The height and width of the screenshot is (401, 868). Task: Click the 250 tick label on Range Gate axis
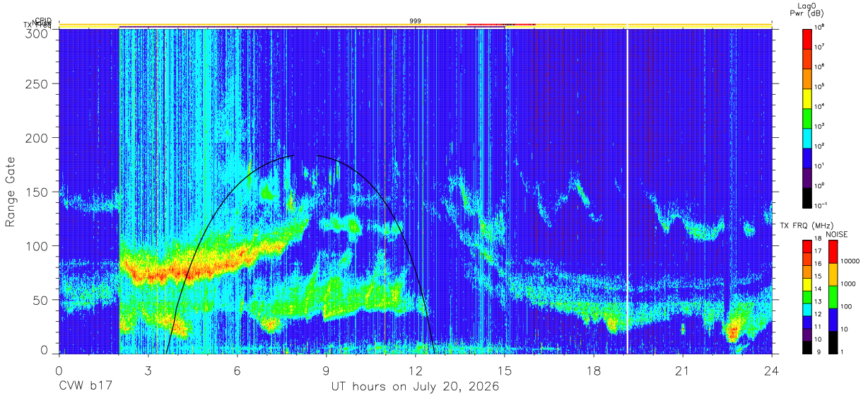click(37, 84)
